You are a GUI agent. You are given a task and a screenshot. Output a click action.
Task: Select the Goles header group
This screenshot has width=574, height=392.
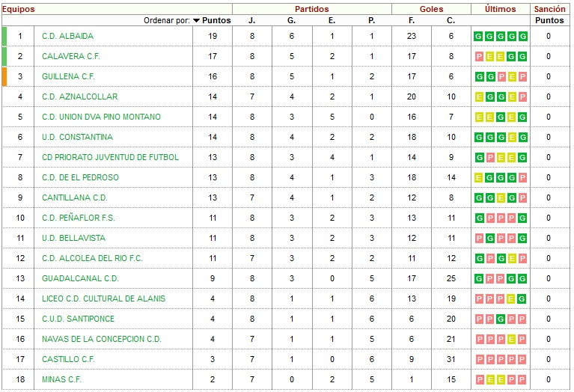[x=431, y=9]
